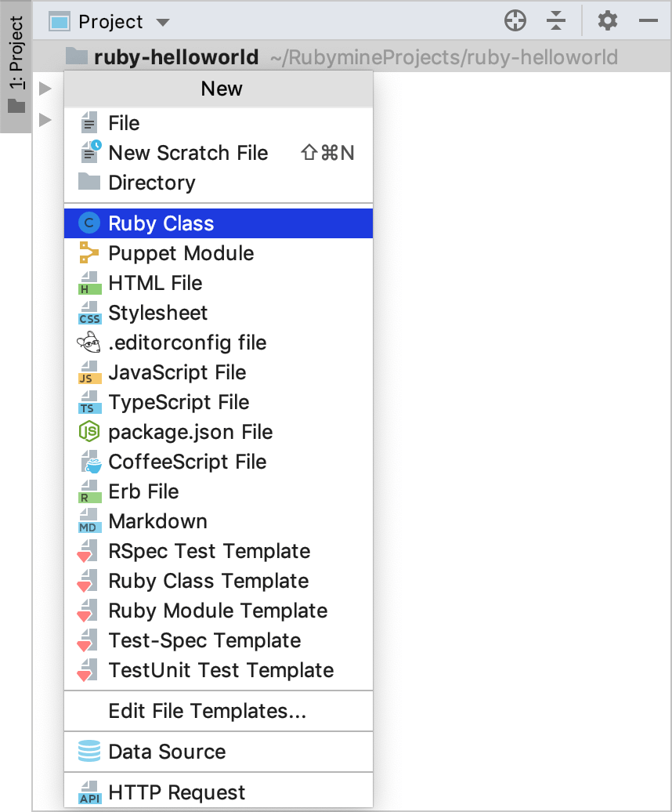Expand the second tree disclosure triangle
This screenshot has height=812, width=672.
point(45,119)
